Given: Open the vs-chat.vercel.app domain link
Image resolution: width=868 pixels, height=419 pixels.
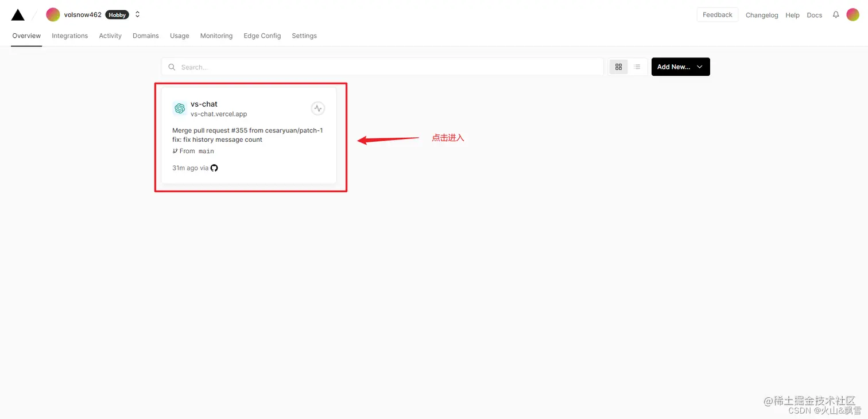Looking at the screenshot, I should point(219,114).
